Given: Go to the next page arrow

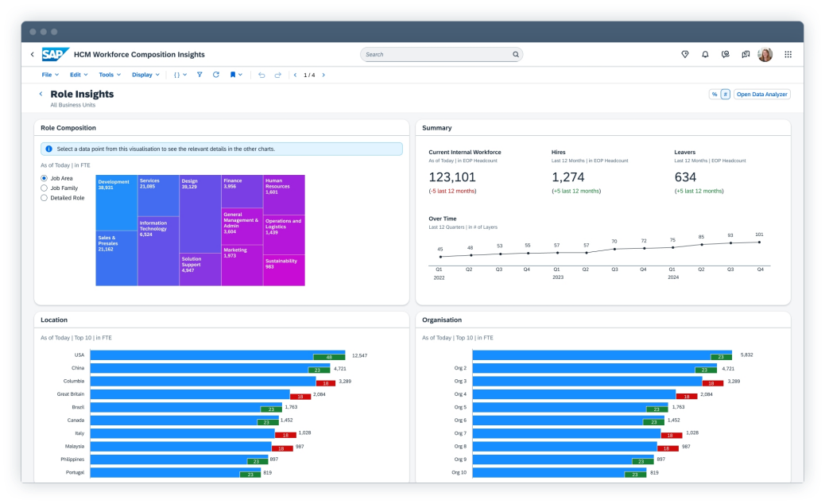Looking at the screenshot, I should [323, 75].
